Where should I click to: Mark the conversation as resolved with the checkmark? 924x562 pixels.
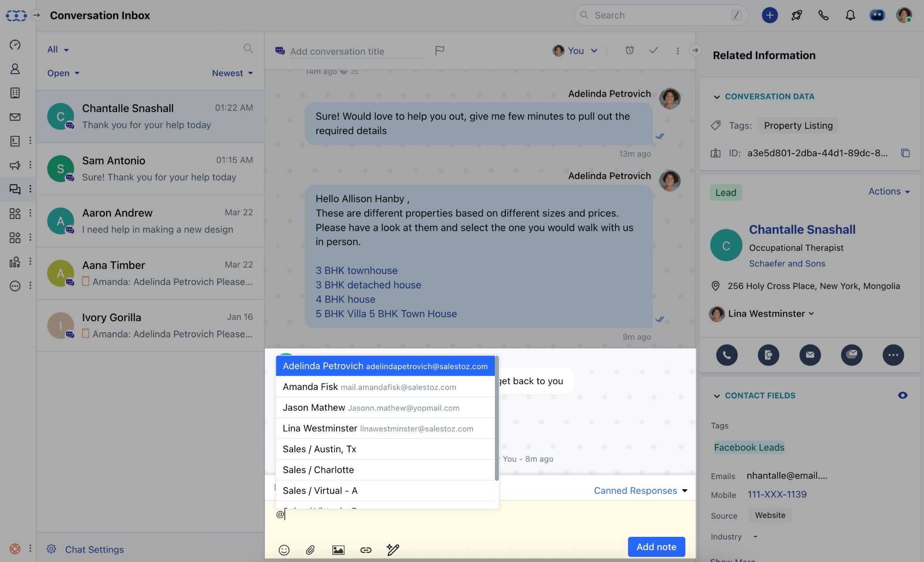pos(654,50)
